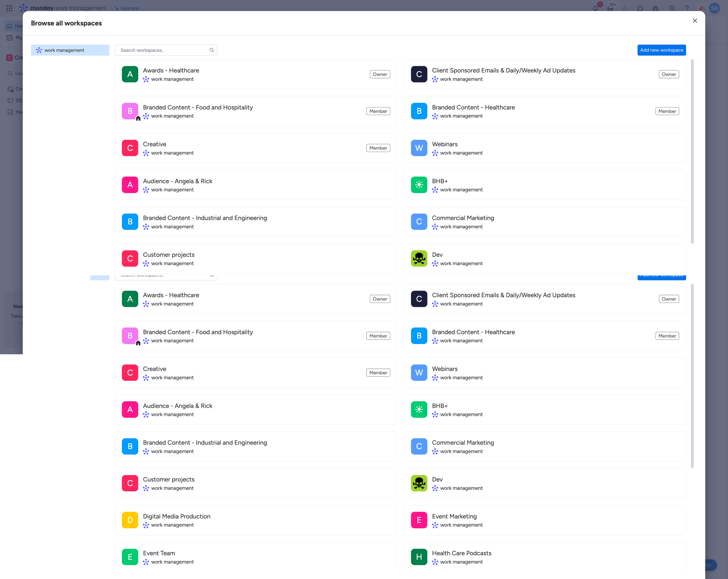Viewport: 728px width, 579px height.
Task: Click the colorful monday products switcher logo
Action: [x=702, y=8]
